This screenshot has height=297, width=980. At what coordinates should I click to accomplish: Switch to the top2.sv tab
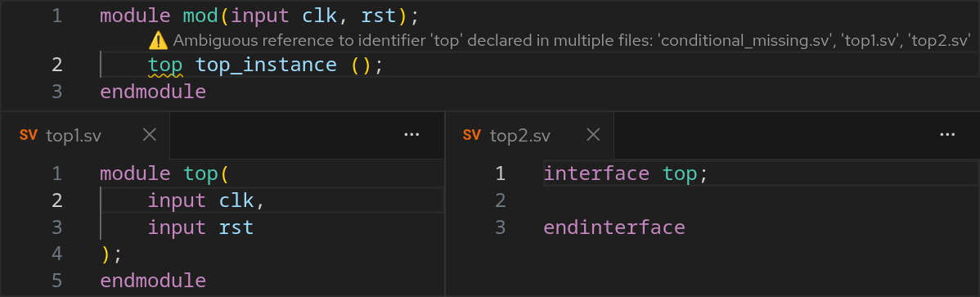pyautogui.click(x=529, y=135)
